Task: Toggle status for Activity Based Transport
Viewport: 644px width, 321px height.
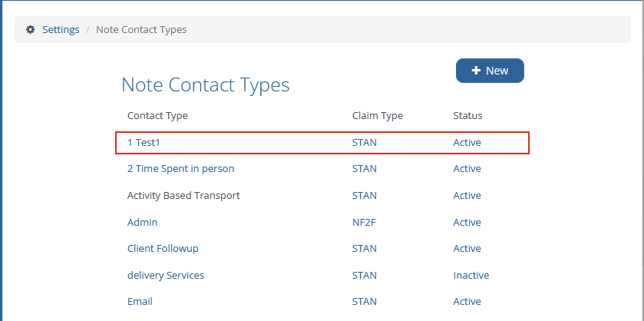Action: pos(467,196)
